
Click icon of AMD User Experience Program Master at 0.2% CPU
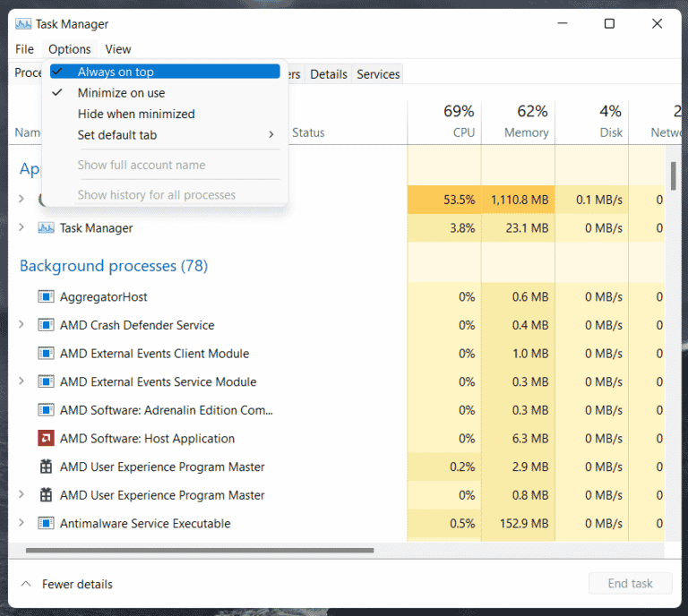coord(46,466)
